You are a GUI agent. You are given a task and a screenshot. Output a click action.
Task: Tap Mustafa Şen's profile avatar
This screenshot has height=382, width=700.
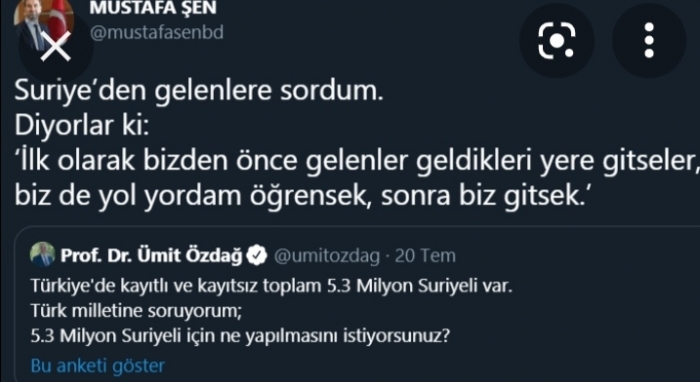point(43,22)
